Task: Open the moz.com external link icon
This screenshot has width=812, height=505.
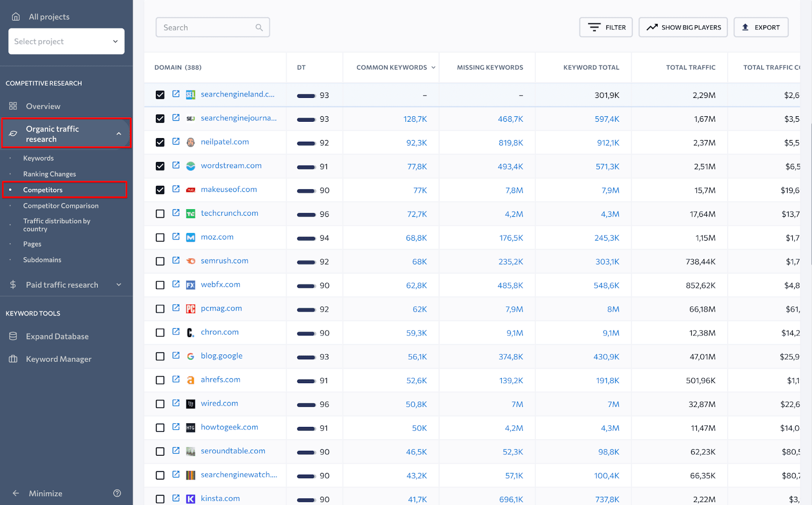Action: [176, 237]
